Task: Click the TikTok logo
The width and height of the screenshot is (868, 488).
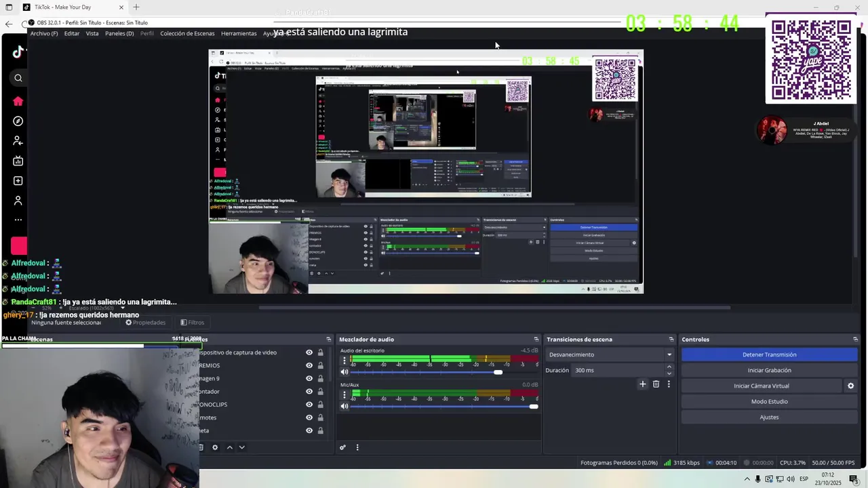Action: tap(19, 52)
